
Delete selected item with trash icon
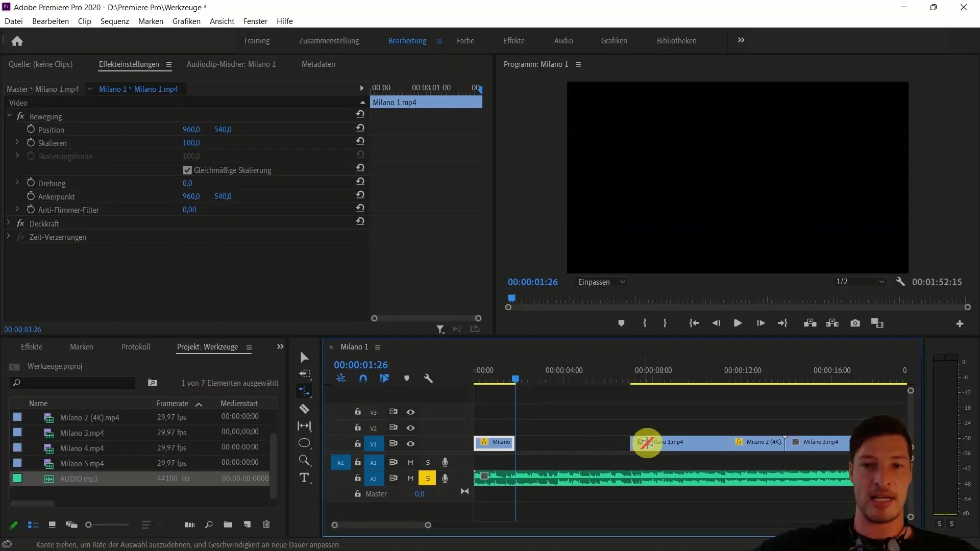click(x=266, y=524)
